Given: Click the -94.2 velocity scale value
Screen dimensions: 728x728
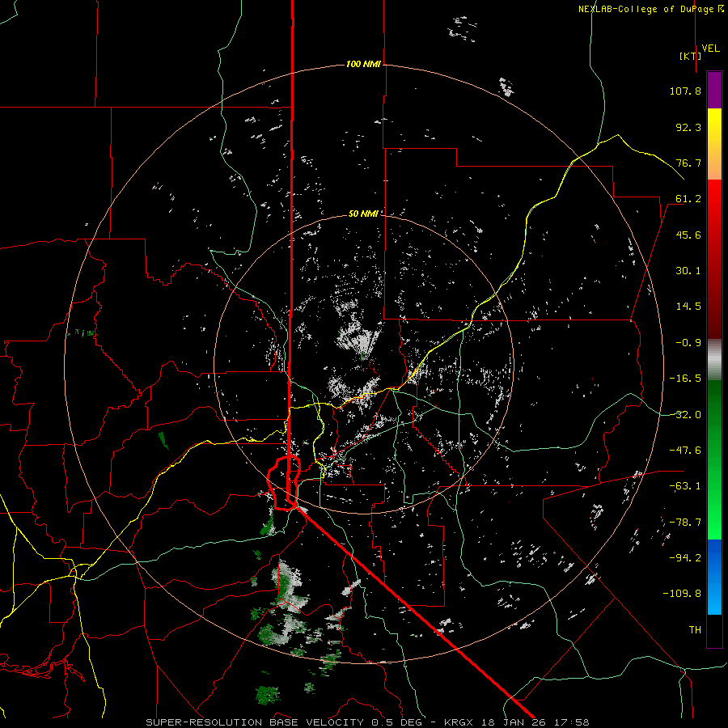Looking at the screenshot, I should (x=685, y=558).
